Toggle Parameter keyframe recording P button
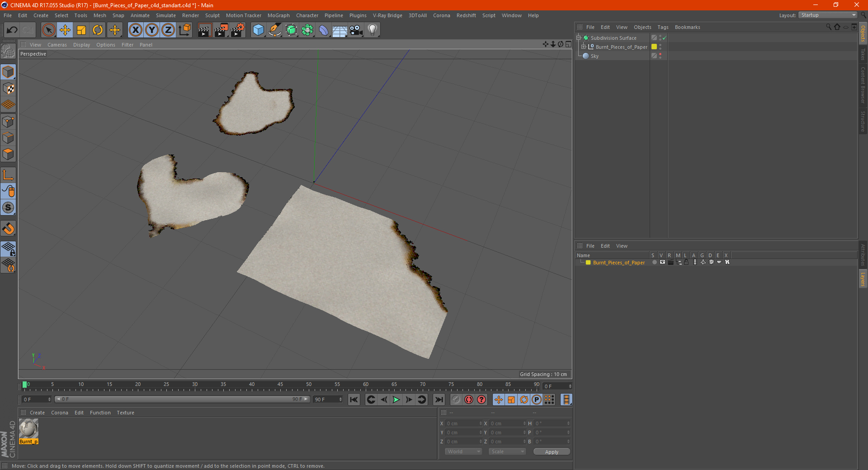Screen dimensions: 868x470 point(537,399)
